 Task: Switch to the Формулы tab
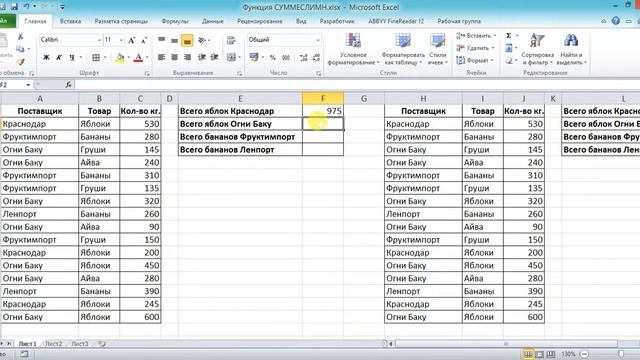coord(175,21)
